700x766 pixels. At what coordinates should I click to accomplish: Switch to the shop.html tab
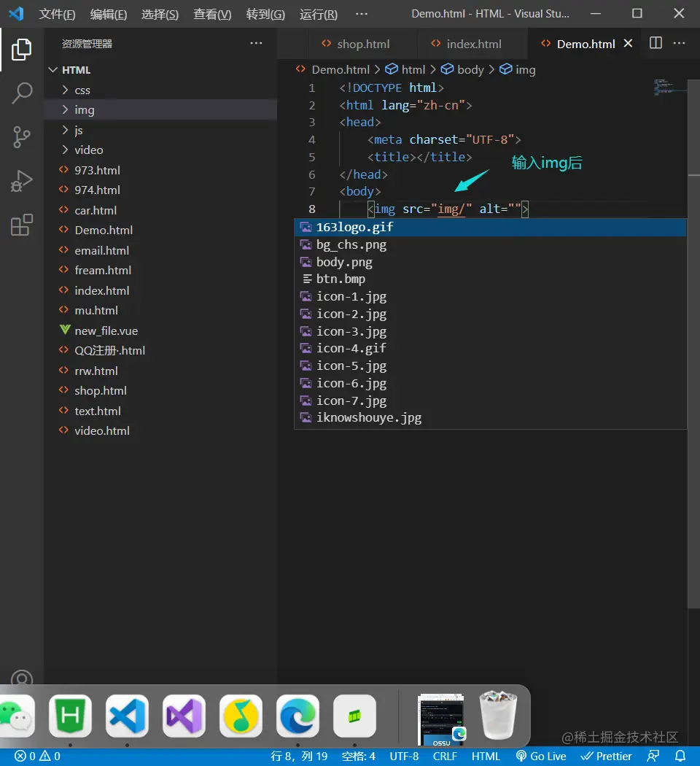point(362,44)
